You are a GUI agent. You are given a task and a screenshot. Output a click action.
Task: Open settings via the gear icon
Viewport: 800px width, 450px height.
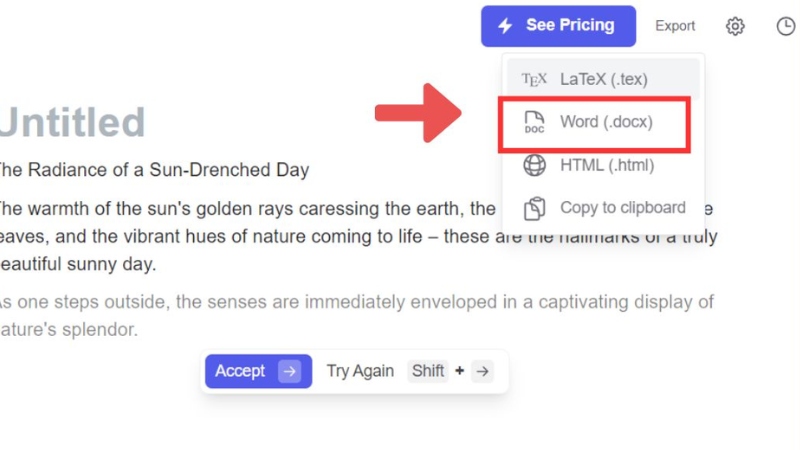pos(735,26)
